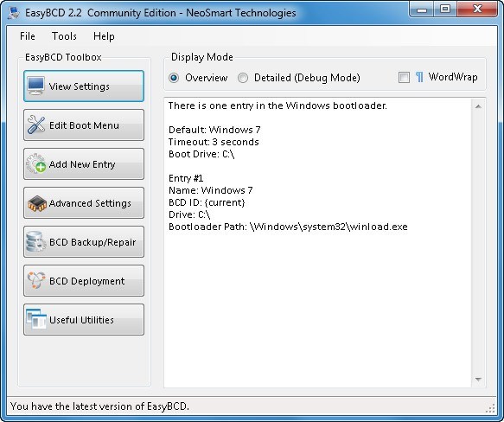Click the 'Timeout: 3 seconds' line
Viewport: 504px width, 422px height.
(x=214, y=142)
